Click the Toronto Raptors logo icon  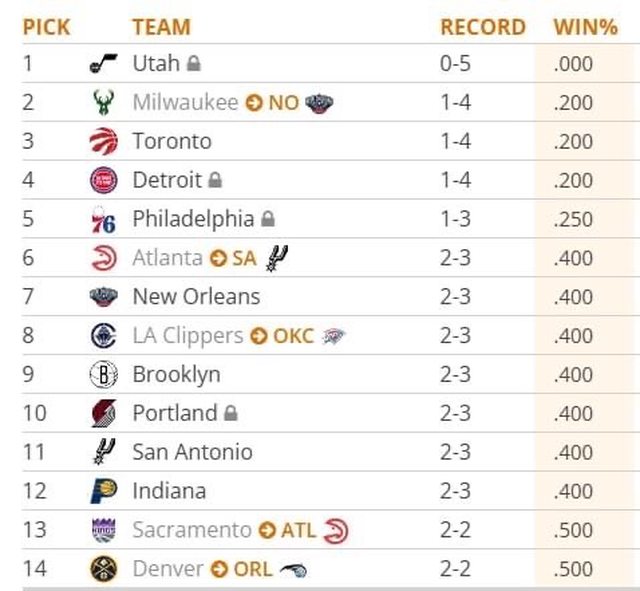(x=103, y=142)
